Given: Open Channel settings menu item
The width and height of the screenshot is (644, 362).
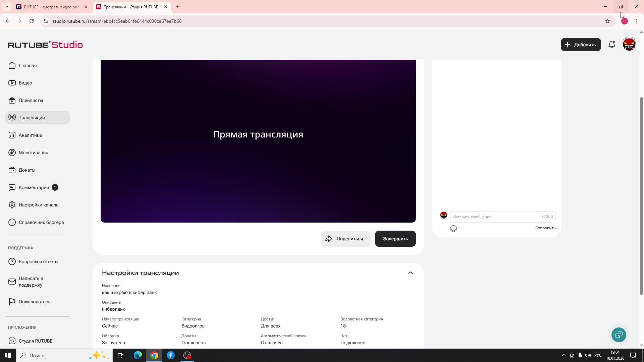Looking at the screenshot, I should coord(38,205).
